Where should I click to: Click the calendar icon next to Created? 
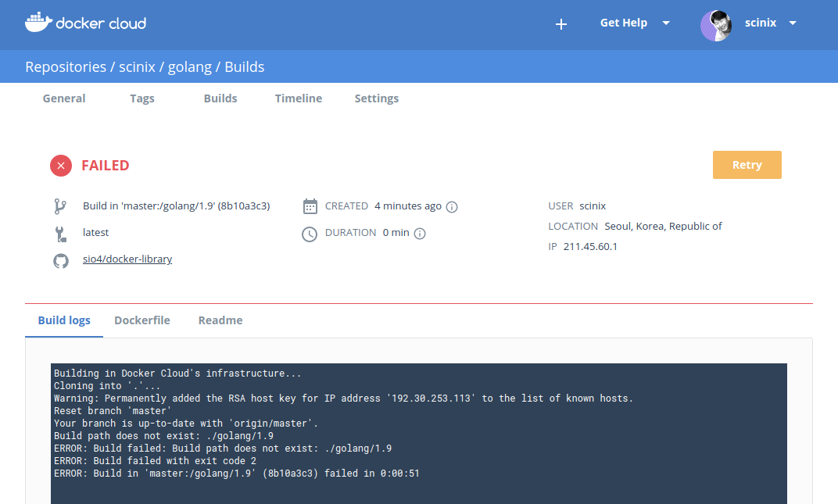click(310, 206)
